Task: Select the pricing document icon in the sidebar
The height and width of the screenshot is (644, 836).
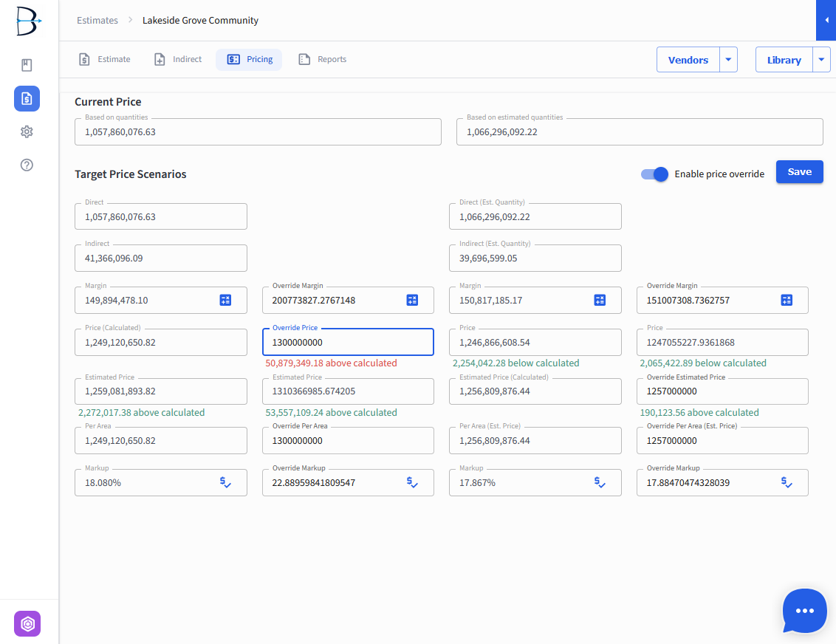Action: pyautogui.click(x=27, y=98)
